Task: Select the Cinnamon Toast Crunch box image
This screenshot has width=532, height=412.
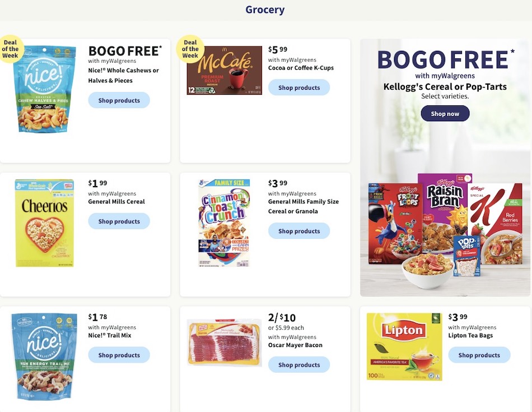Action: pos(224,223)
